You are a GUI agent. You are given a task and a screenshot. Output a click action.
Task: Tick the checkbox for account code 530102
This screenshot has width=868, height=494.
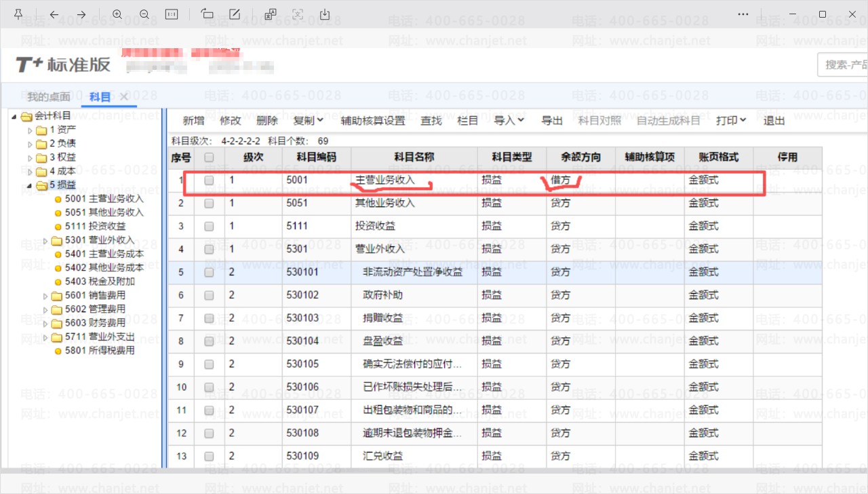pos(209,295)
